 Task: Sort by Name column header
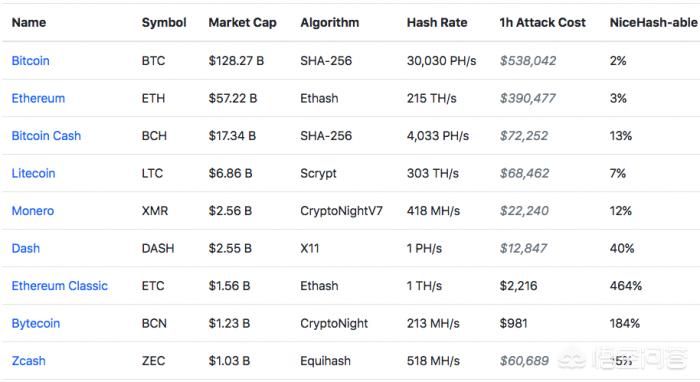click(29, 22)
